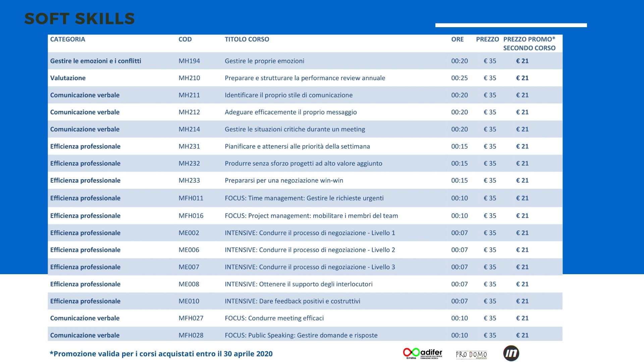Screen dimensions: 644x362
Task: Click 'Identificare il proprio stile di comunicazione'
Action: (289, 95)
